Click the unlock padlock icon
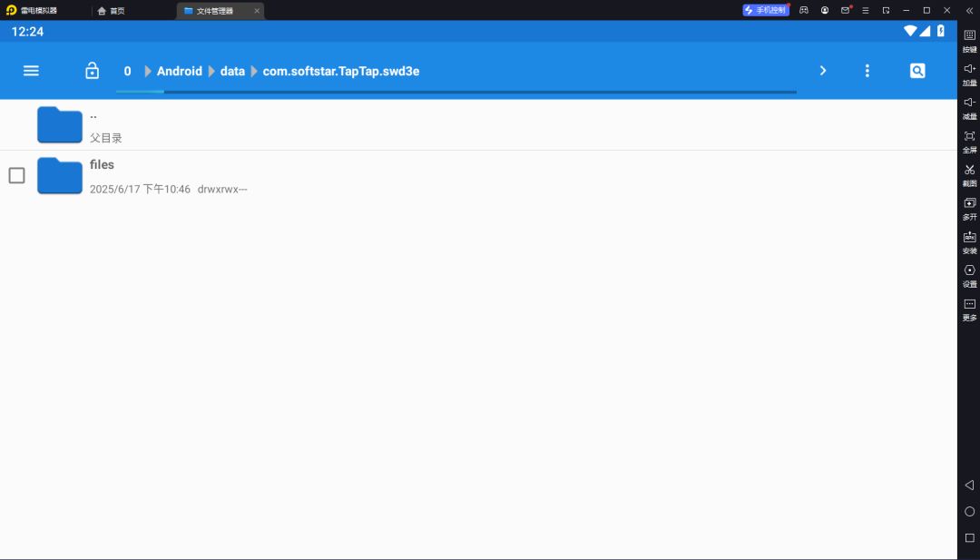This screenshot has width=980, height=560. [x=92, y=71]
